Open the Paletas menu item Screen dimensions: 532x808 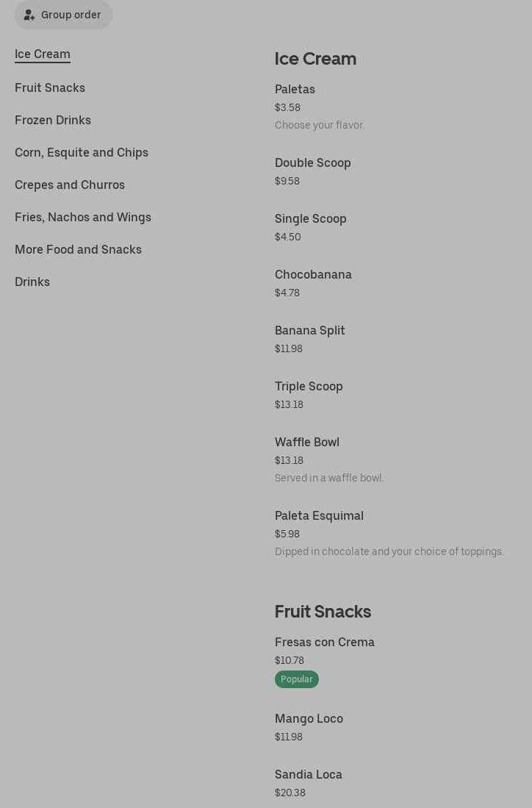[295, 89]
